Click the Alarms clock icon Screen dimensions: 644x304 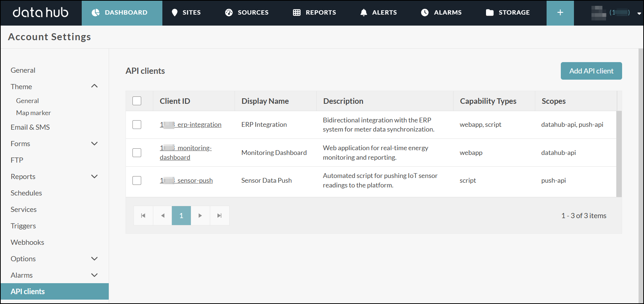[425, 12]
